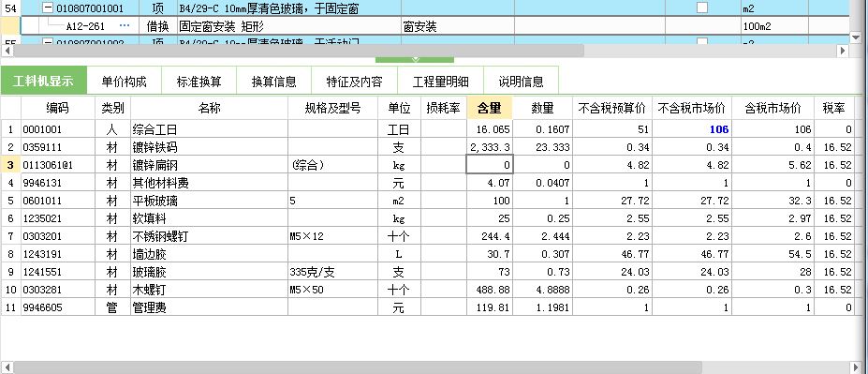Viewport: 868px width, 374px height.
Task: Select the A12-261 sub-item code
Action: (85, 26)
